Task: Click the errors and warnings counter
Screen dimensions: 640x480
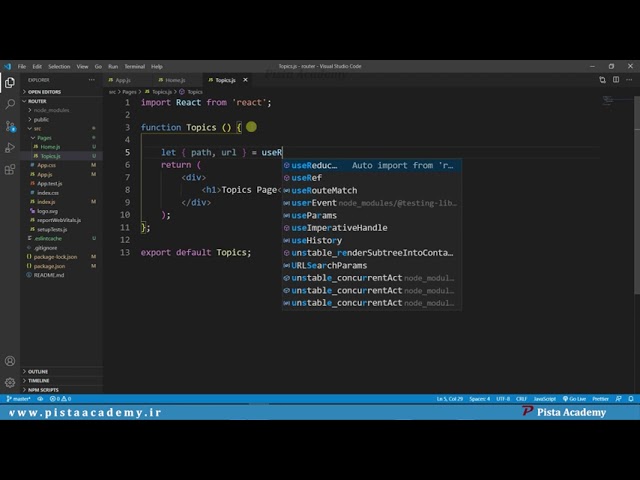Action: pos(60,399)
